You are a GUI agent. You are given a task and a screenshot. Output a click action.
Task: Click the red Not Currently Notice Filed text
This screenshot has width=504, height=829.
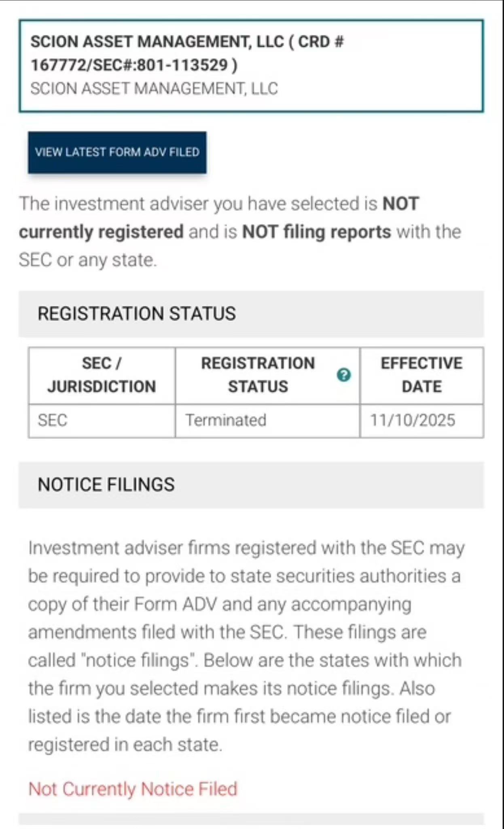coord(133,789)
